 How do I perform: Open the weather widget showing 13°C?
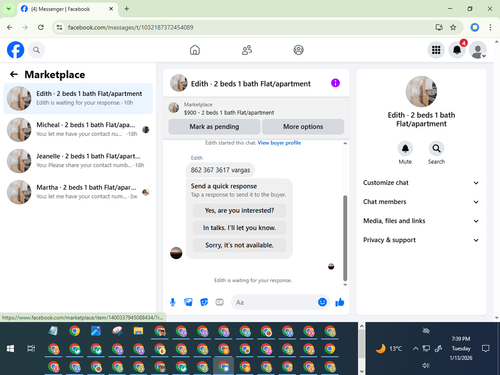coord(389,349)
